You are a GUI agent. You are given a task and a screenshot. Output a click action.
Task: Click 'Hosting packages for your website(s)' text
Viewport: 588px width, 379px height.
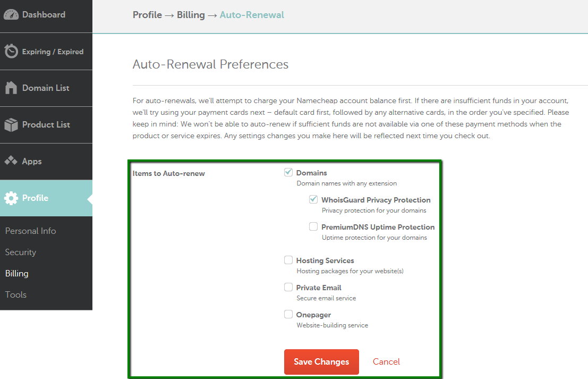pyautogui.click(x=350, y=271)
